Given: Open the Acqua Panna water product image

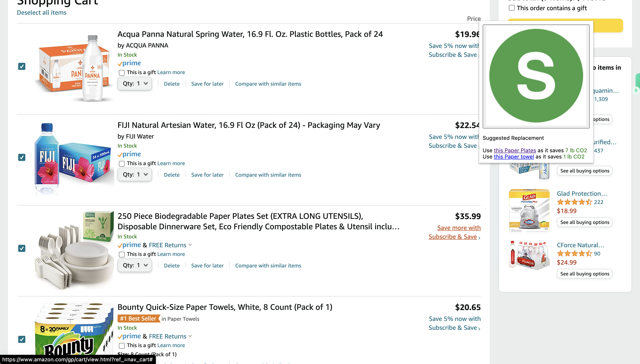Looking at the screenshot, I should [74, 68].
